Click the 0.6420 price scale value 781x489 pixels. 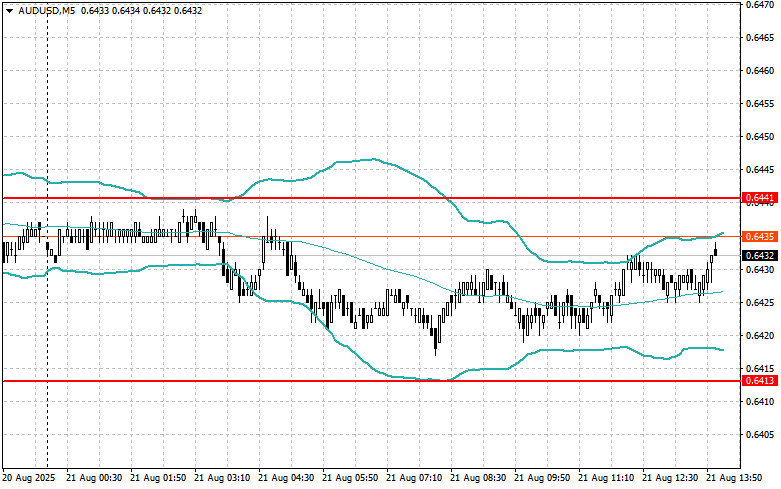(x=760, y=336)
